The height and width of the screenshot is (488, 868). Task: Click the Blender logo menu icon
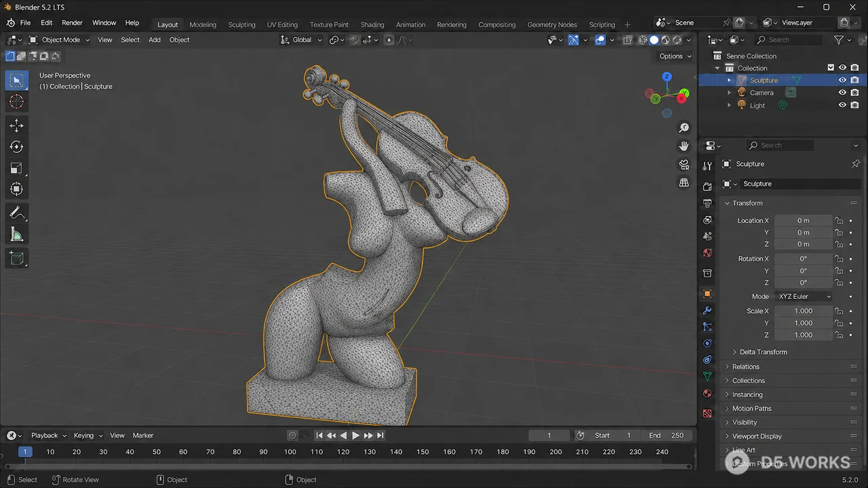[10, 22]
